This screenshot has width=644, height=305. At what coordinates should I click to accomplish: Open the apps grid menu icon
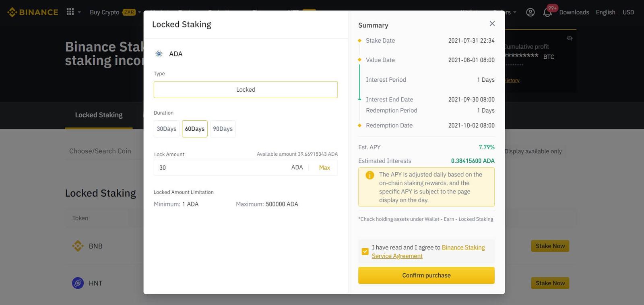pyautogui.click(x=70, y=12)
